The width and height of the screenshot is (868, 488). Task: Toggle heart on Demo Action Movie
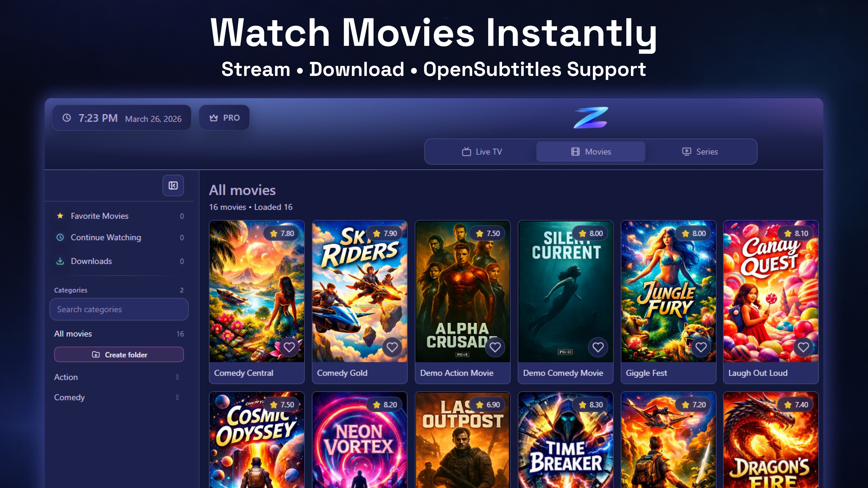coord(495,347)
